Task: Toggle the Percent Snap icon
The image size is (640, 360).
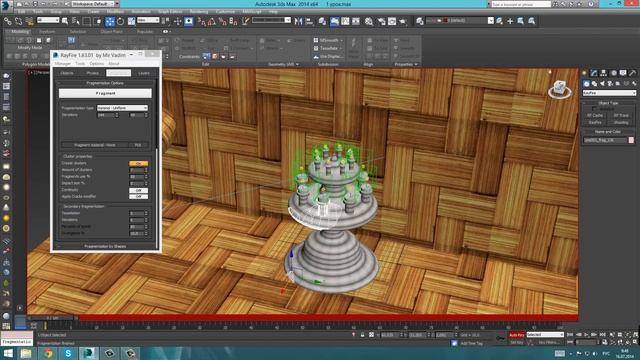Action: tap(223, 21)
